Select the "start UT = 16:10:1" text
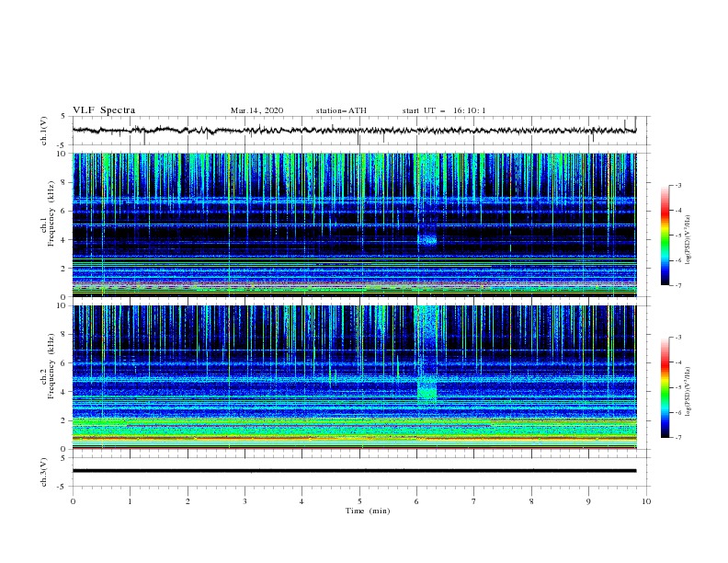The width and height of the screenshot is (728, 563). pyautogui.click(x=444, y=110)
